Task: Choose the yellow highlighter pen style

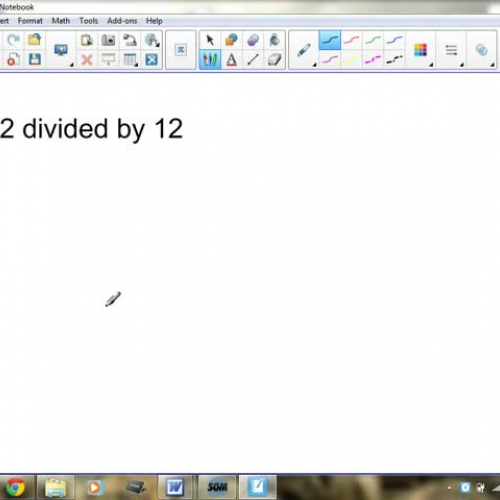Action: 351,60
